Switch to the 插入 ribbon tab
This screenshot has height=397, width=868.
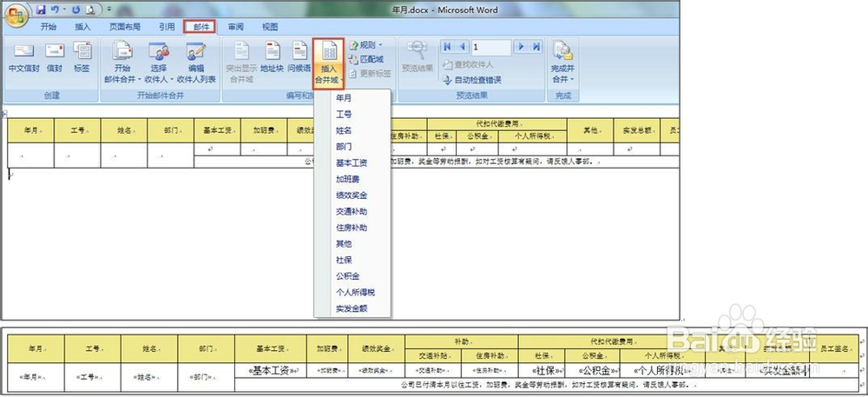pos(82,27)
